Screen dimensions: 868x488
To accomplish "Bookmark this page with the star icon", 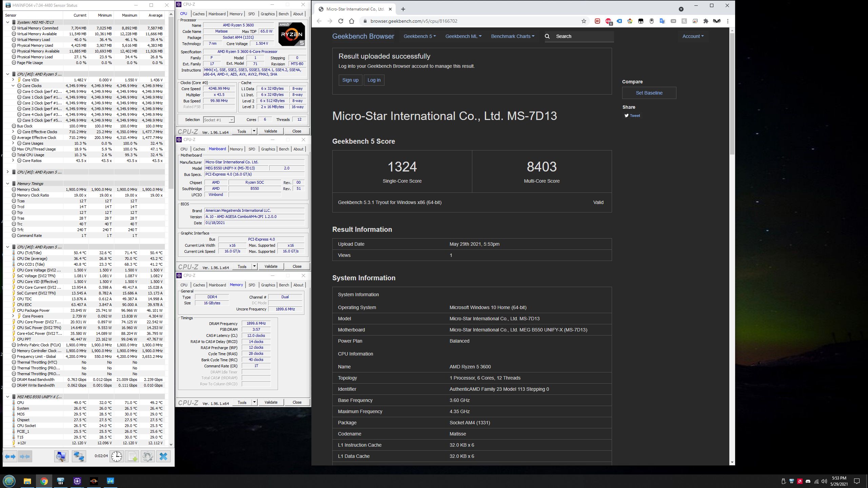I will point(584,21).
